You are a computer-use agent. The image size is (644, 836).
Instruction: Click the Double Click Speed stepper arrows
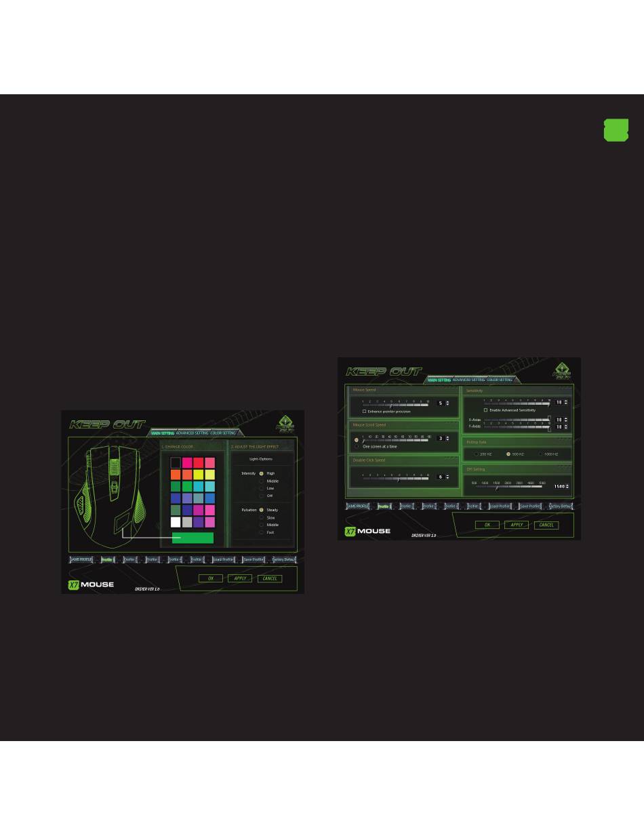[447, 477]
